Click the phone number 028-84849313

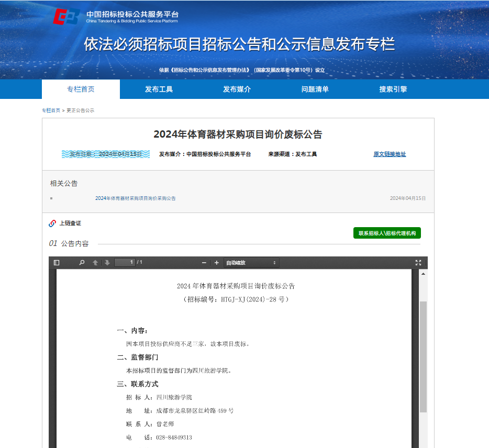pos(174,438)
